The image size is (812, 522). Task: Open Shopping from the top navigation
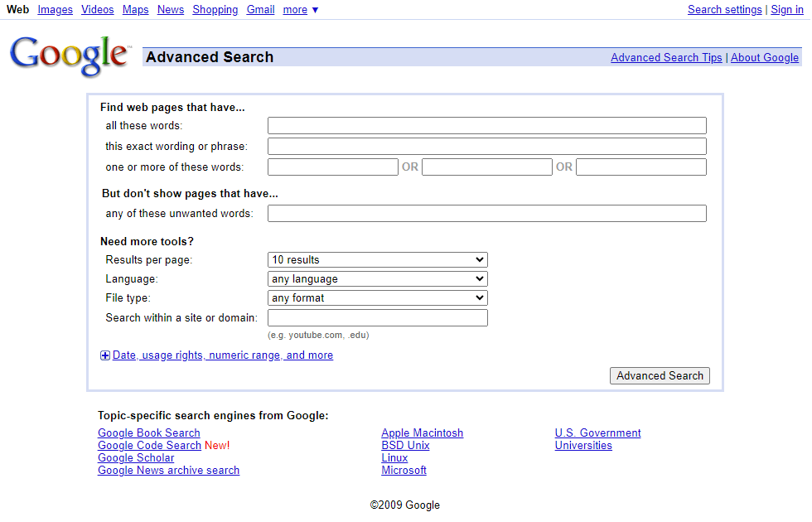(x=215, y=9)
